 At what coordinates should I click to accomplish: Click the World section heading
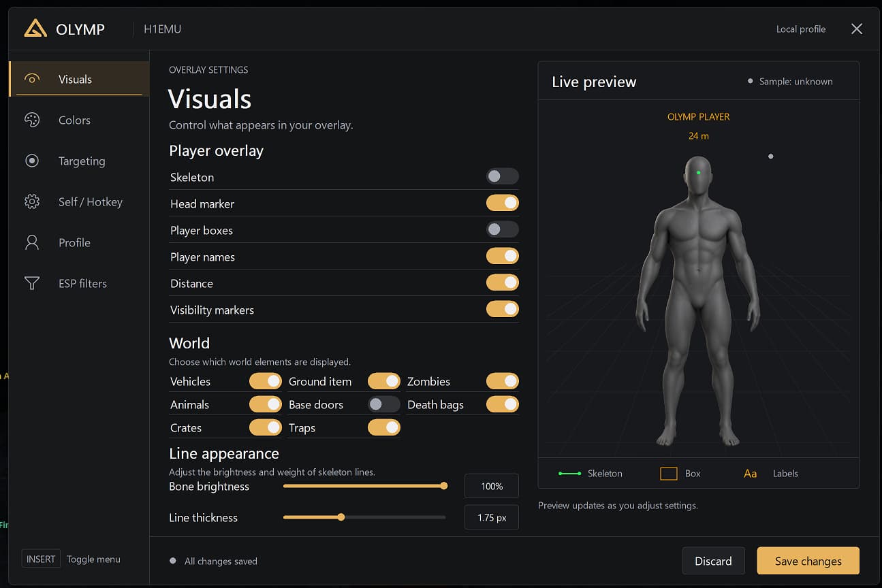189,343
